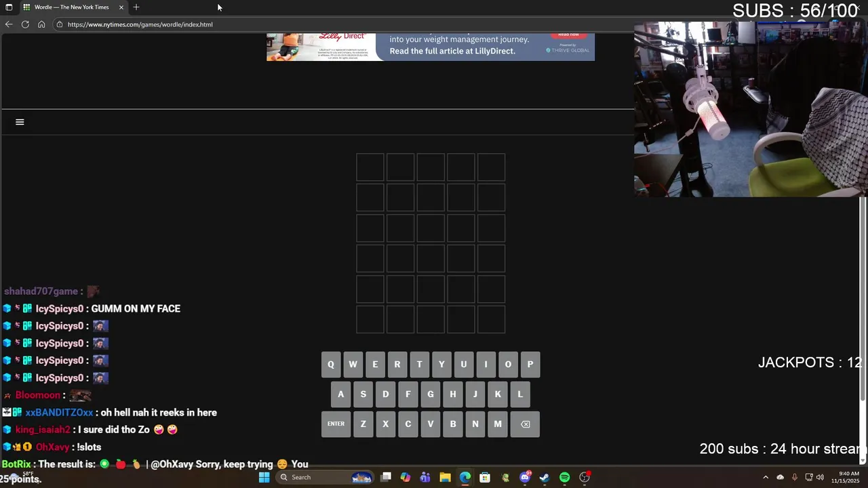Click the U key on Wordle keyboard
This screenshot has height=488, width=868.
click(x=464, y=364)
